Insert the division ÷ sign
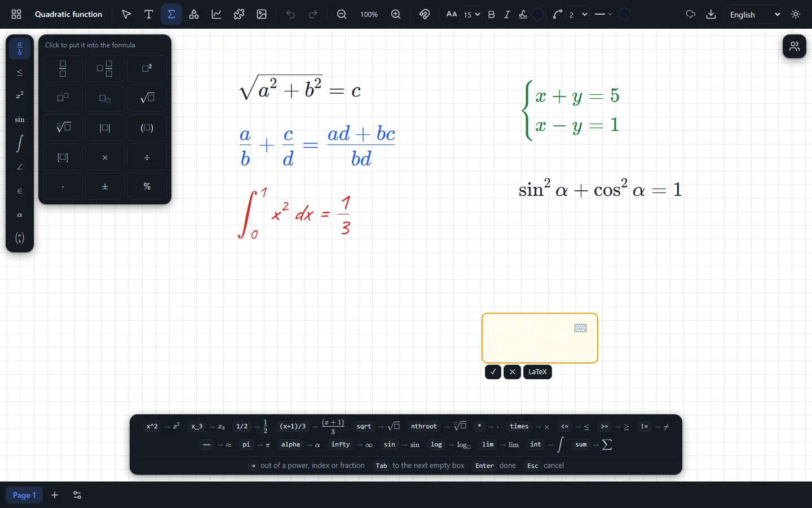The width and height of the screenshot is (812, 508). click(x=147, y=157)
